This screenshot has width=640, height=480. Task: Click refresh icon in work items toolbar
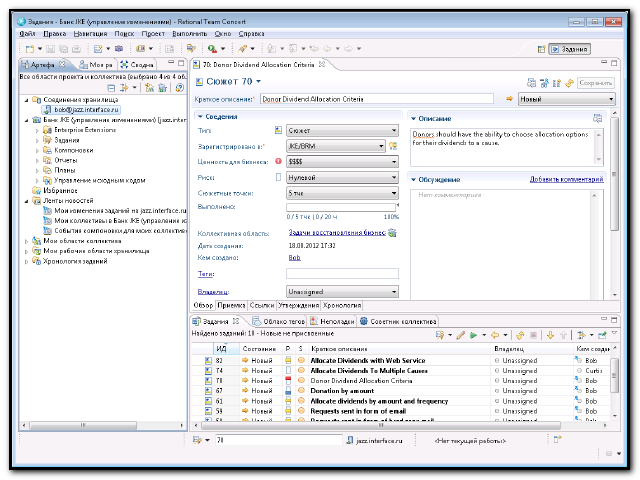click(x=520, y=335)
